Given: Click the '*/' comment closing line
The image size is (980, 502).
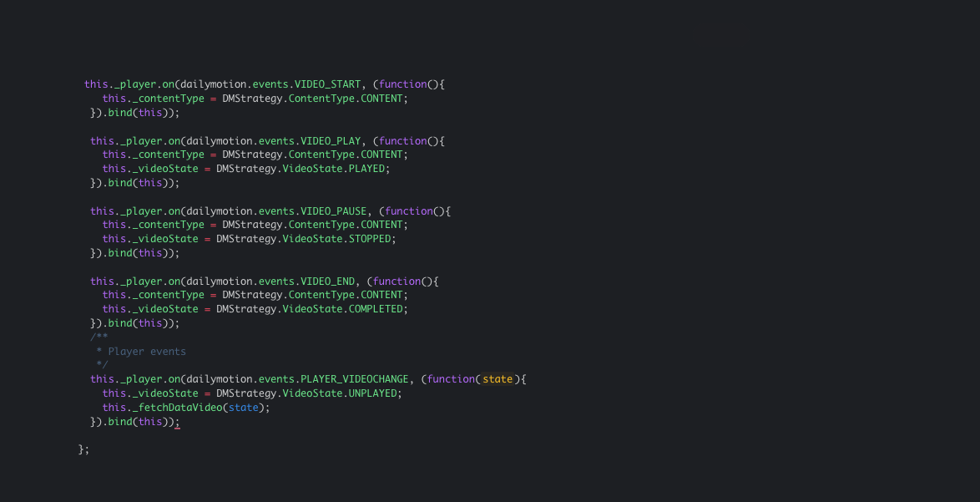Looking at the screenshot, I should tap(102, 365).
